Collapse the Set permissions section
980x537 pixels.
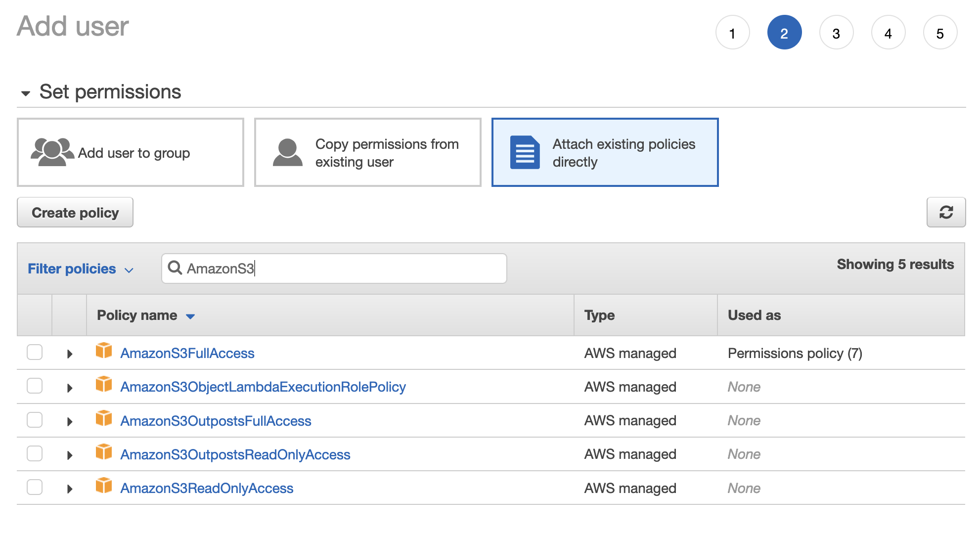pyautogui.click(x=26, y=93)
